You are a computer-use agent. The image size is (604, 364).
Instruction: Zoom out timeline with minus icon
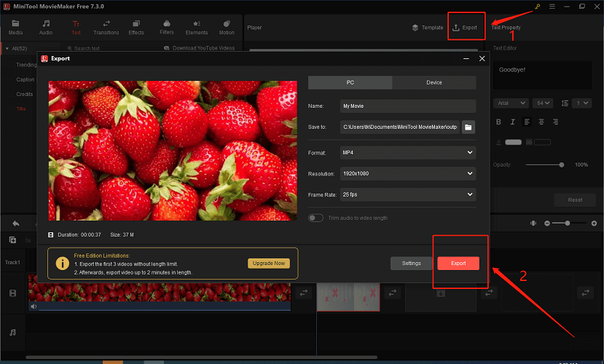coord(547,223)
